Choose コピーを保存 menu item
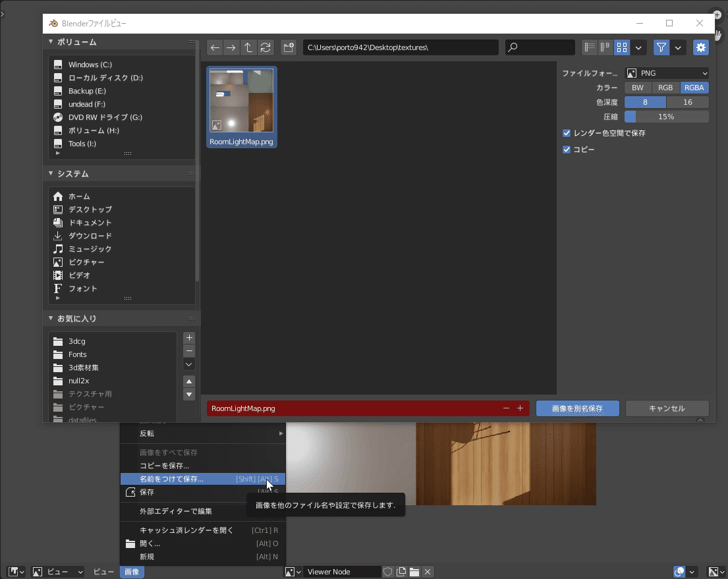 click(x=203, y=466)
